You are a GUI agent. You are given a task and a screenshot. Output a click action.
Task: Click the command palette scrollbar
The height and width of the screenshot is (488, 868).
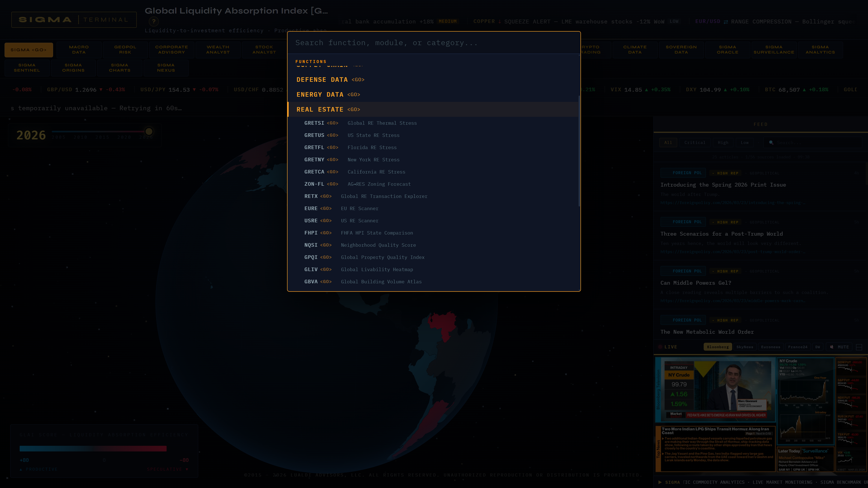[579, 151]
